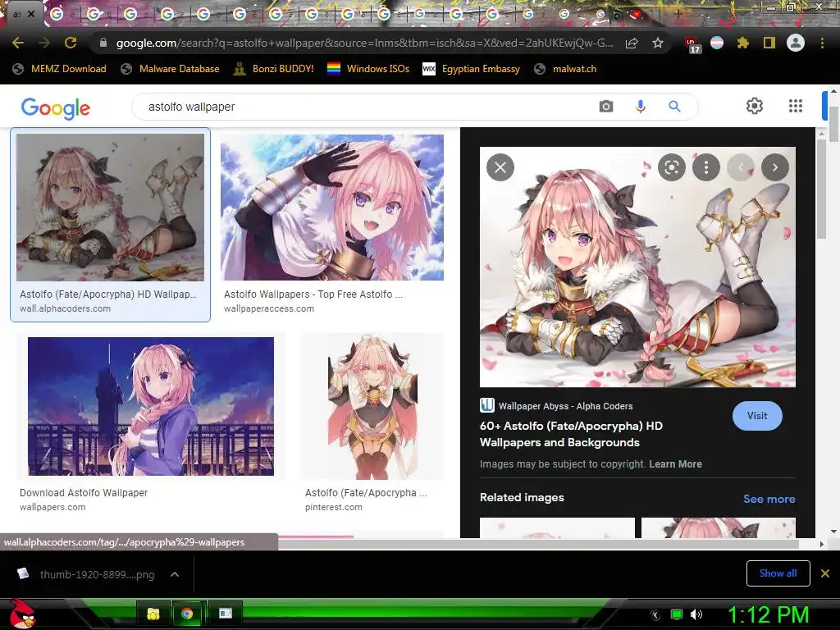
Task: Open the Chrome profile avatar menu
Action: tap(796, 43)
